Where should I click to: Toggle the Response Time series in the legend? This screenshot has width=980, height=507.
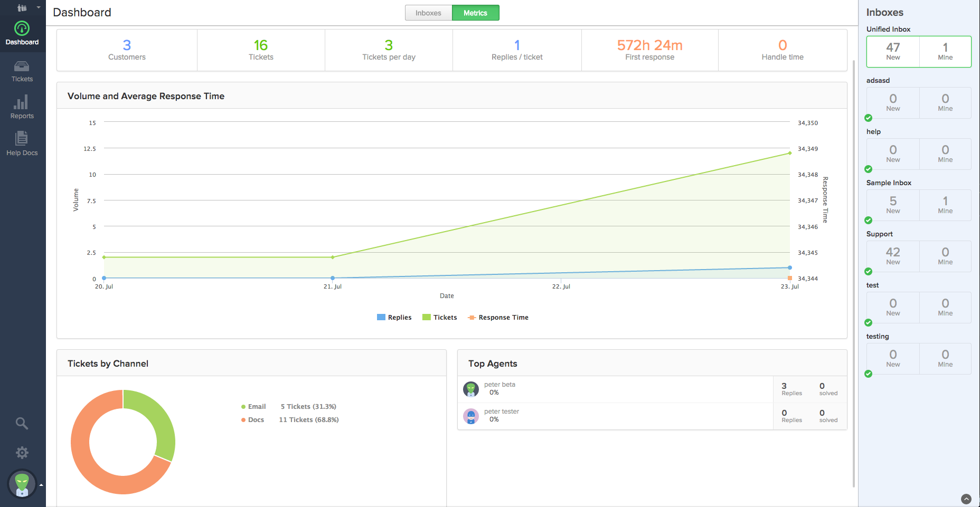point(497,317)
